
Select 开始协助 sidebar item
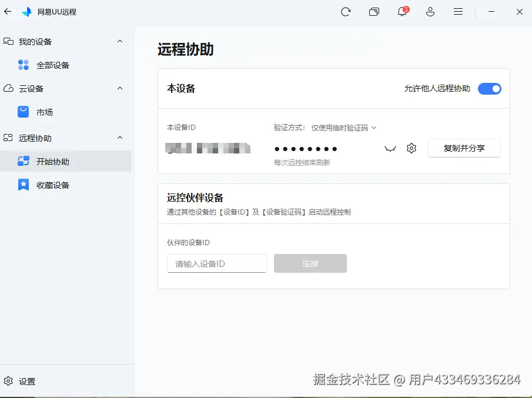coord(66,161)
